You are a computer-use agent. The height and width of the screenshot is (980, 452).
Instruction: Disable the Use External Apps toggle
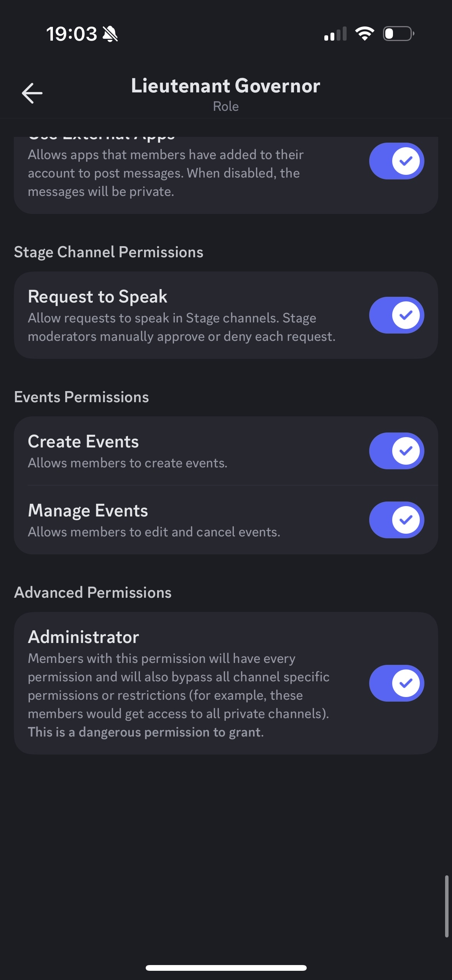pos(396,161)
